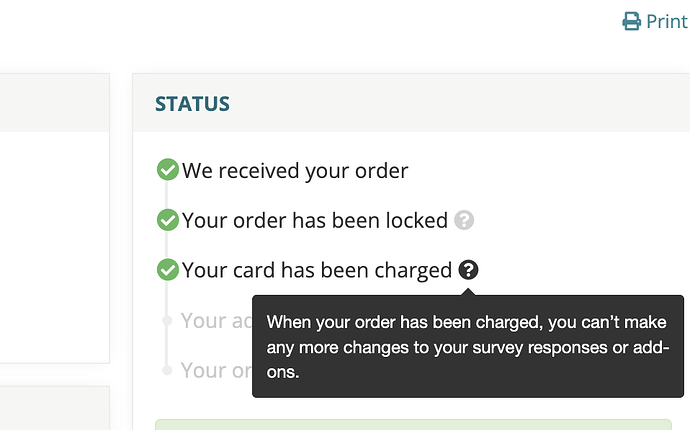This screenshot has width=690, height=430.
Task: Click 'Your card has been charged' text
Action: click(x=317, y=270)
